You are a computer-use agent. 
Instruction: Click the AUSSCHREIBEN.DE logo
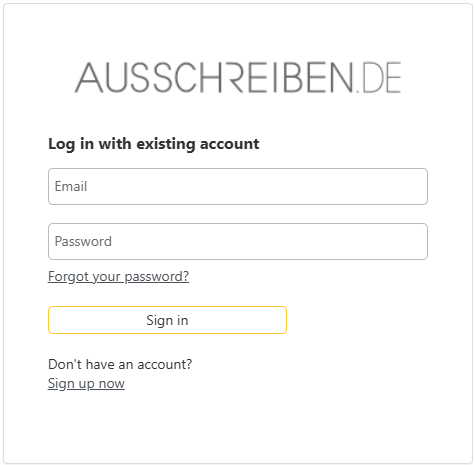[x=238, y=77]
